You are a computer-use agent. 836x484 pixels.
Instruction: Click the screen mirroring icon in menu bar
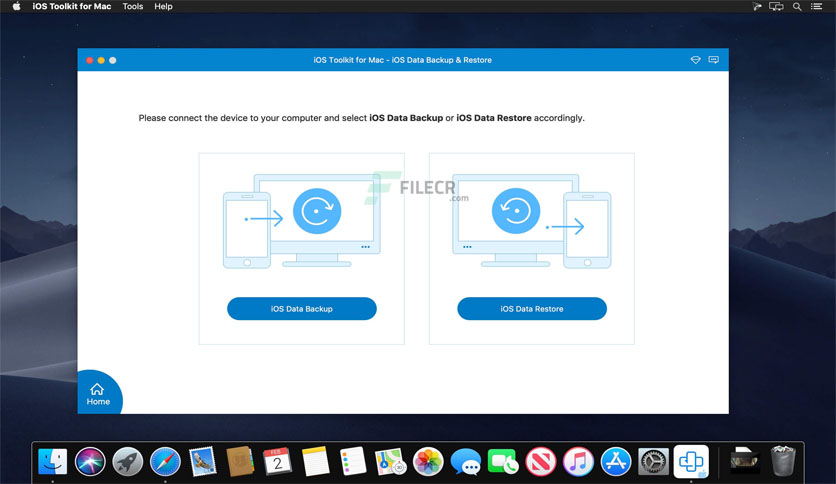click(776, 6)
